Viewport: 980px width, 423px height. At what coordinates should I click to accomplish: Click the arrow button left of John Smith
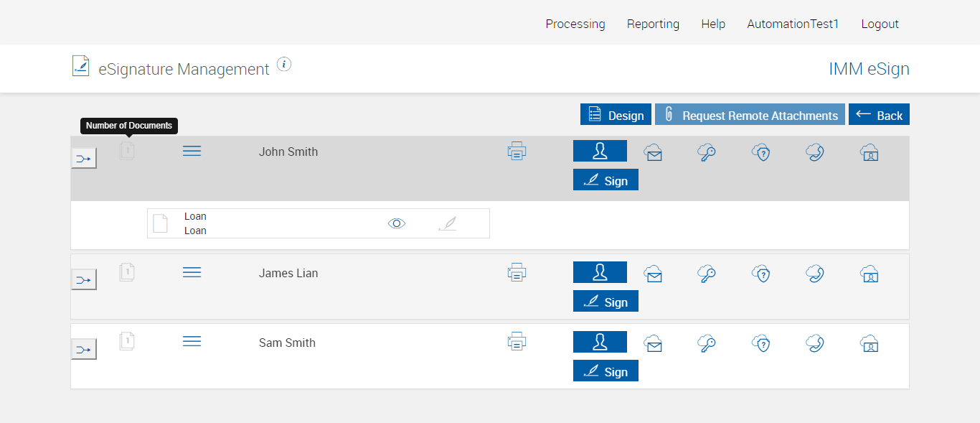84,158
